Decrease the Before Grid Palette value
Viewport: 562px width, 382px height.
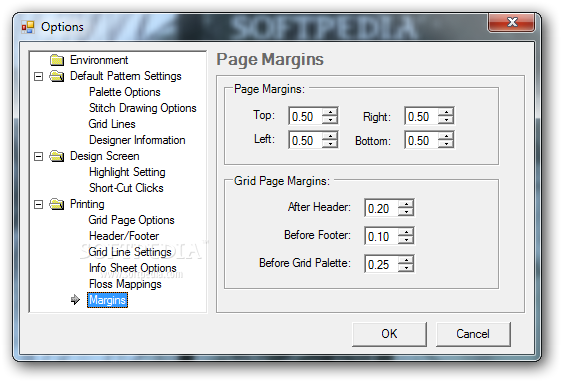(x=406, y=268)
